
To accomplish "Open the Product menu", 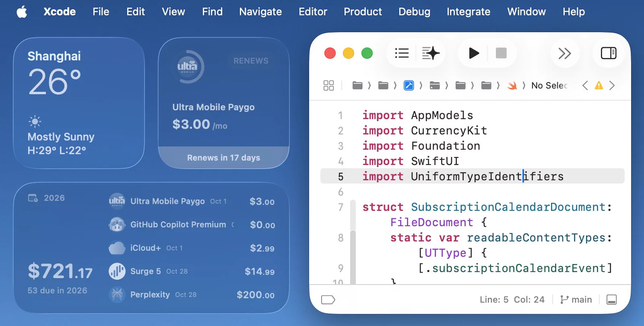I will tap(363, 12).
